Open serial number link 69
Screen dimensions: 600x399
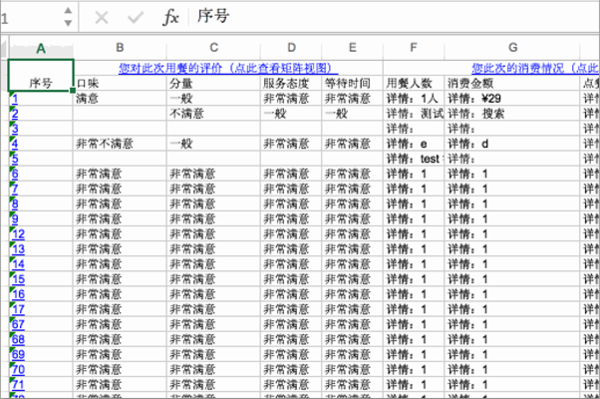18,354
